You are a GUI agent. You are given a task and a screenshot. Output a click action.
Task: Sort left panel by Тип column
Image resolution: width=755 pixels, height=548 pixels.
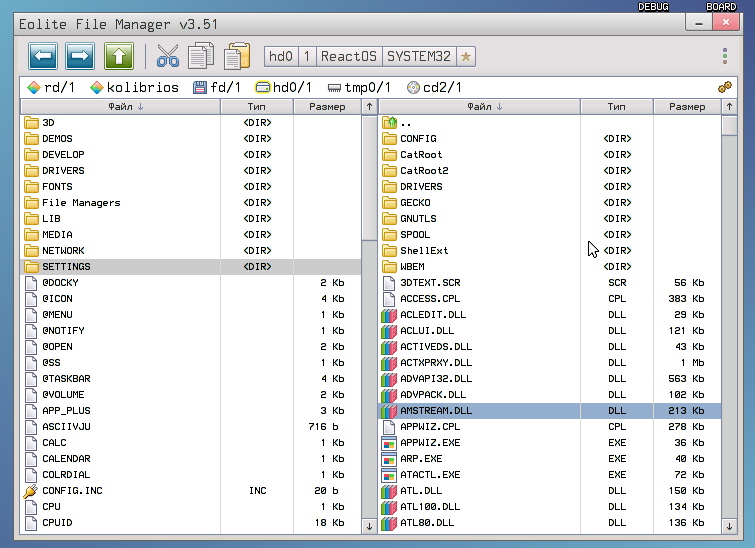click(x=257, y=106)
